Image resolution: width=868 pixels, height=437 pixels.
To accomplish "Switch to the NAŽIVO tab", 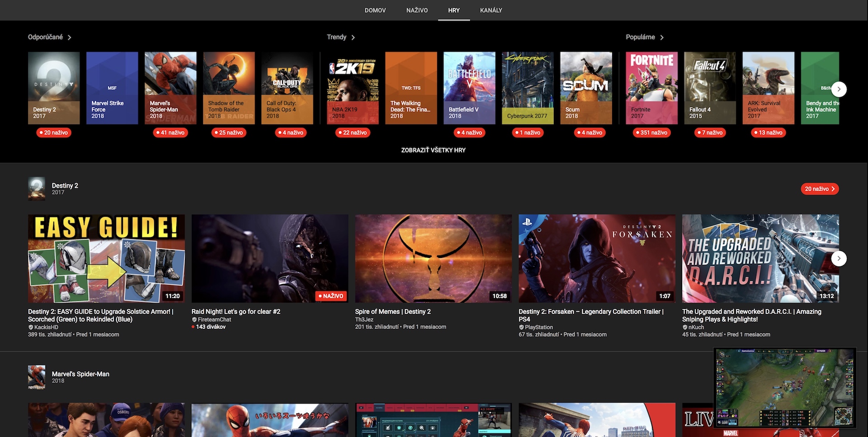I will (417, 10).
